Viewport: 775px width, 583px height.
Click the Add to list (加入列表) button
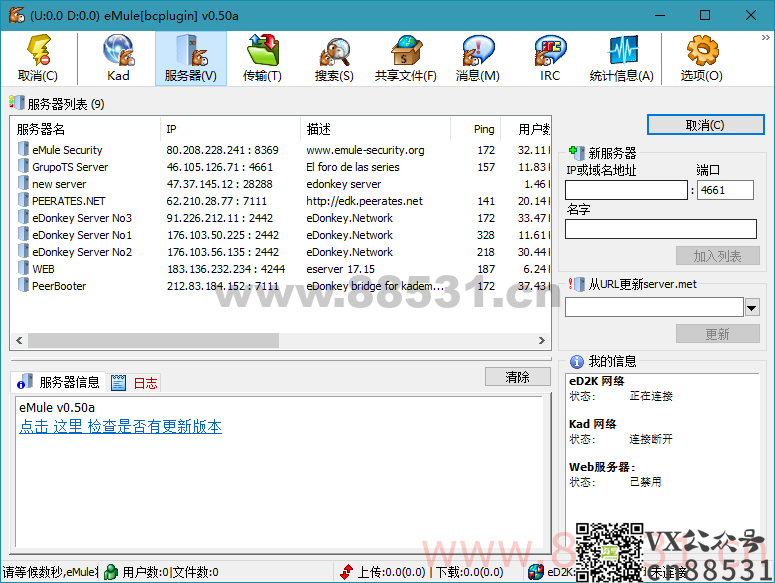pos(718,256)
